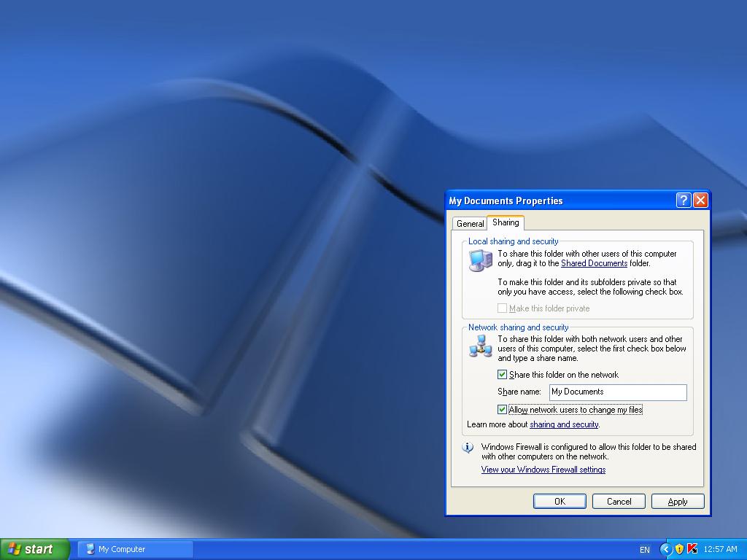
Task: Select the Sharing tab
Action: tap(506, 222)
